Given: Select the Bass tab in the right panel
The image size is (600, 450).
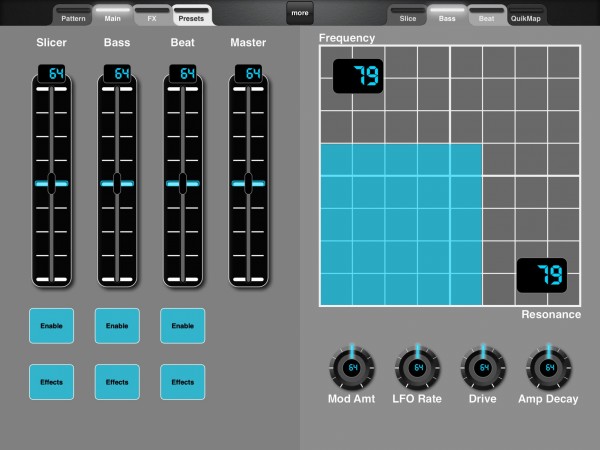Looking at the screenshot, I should pyautogui.click(x=447, y=16).
